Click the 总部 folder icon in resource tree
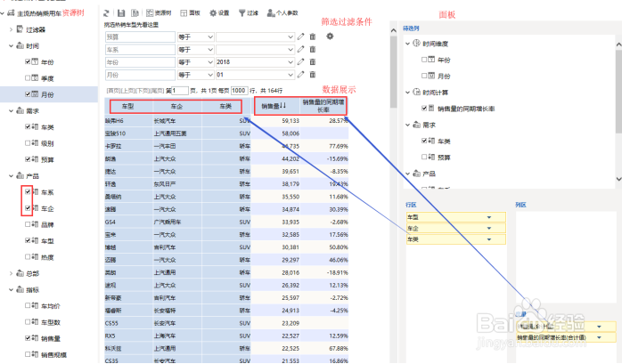This screenshot has width=622, height=364. (20, 273)
